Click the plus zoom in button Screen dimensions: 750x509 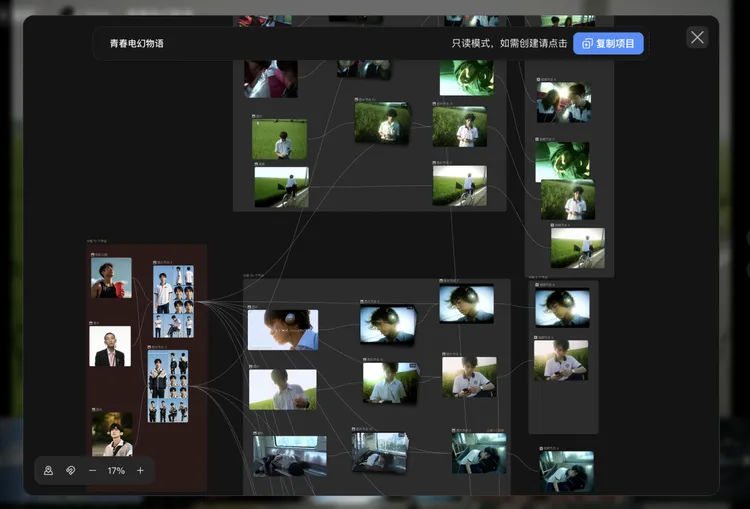pyautogui.click(x=140, y=470)
